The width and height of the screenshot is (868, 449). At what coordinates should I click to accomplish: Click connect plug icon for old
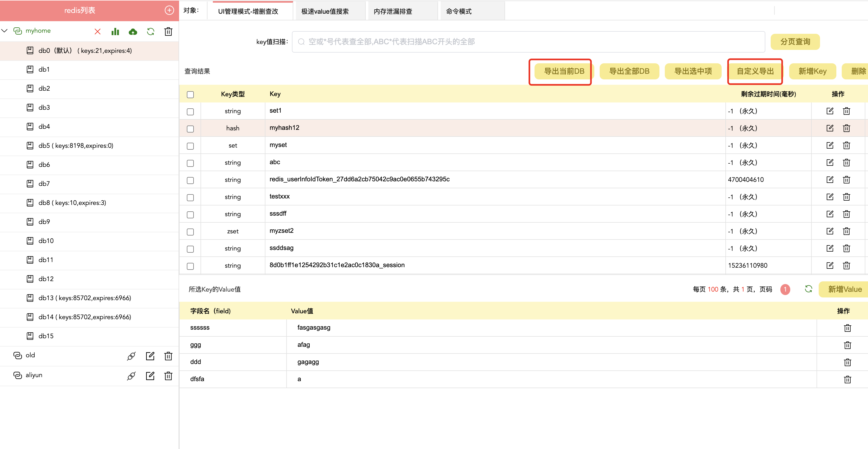pos(131,356)
